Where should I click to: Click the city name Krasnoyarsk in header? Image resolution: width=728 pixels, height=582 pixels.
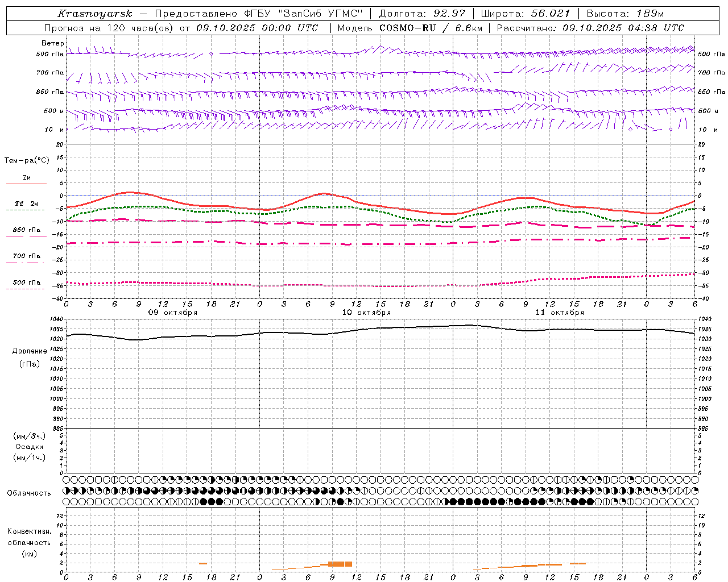(95, 14)
